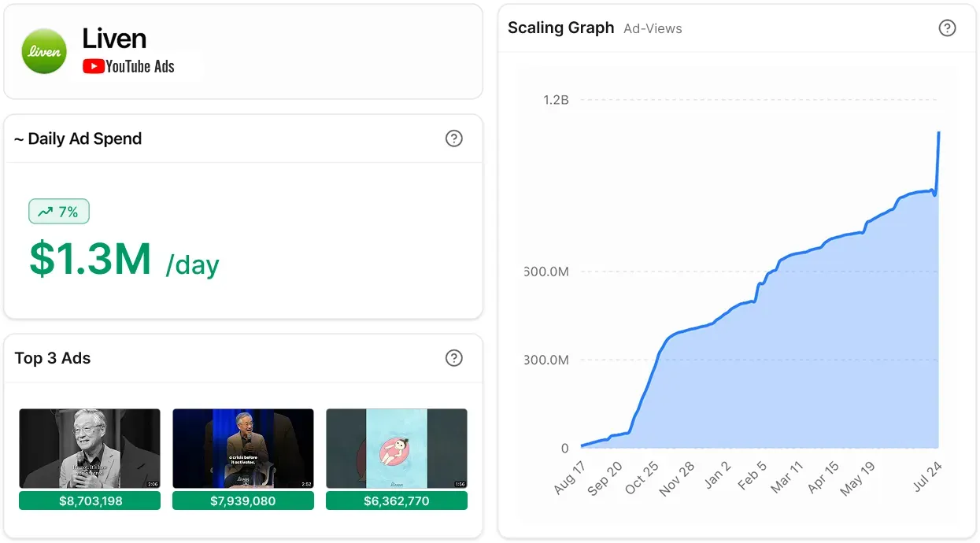Click the Ad-Views subtitle
The image size is (980, 543).
coord(653,28)
